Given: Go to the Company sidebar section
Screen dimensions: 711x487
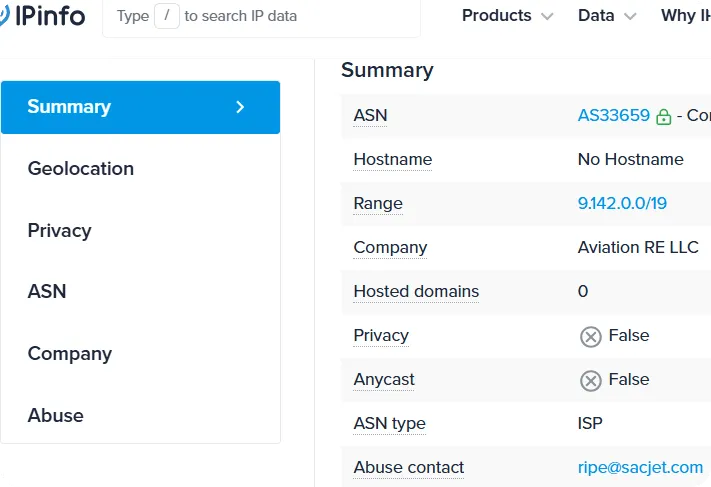Looking at the screenshot, I should tap(70, 354).
